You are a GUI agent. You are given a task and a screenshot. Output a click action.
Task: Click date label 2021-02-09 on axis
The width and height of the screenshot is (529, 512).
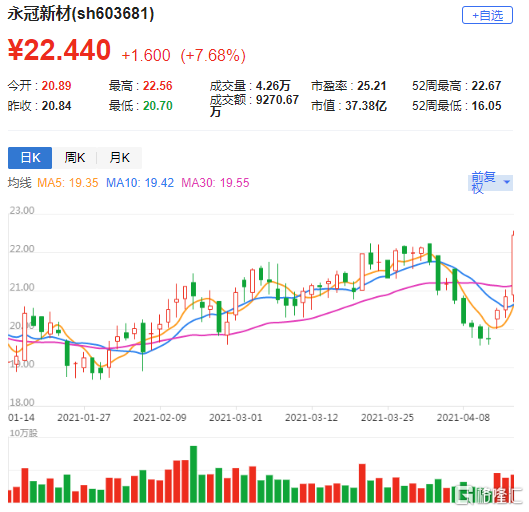160,418
